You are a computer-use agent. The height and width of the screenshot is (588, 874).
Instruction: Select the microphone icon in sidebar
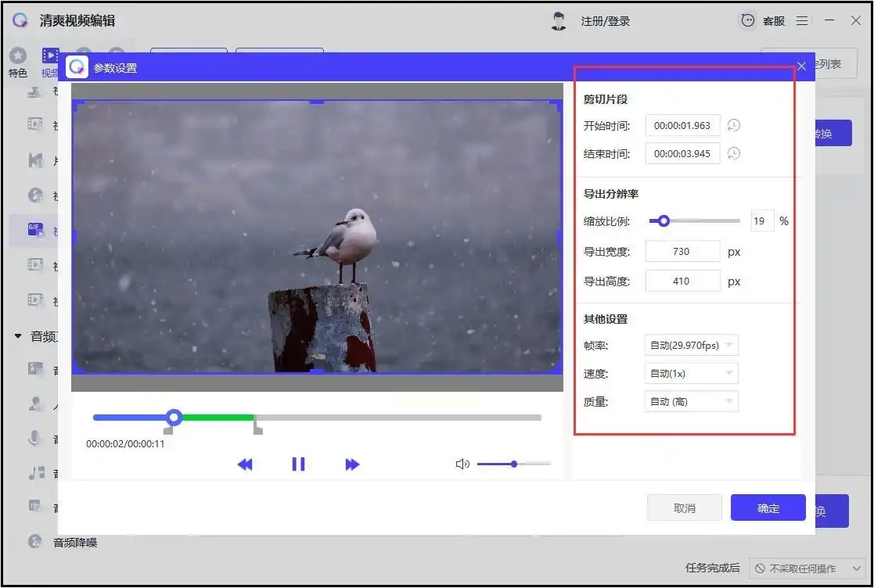(34, 438)
